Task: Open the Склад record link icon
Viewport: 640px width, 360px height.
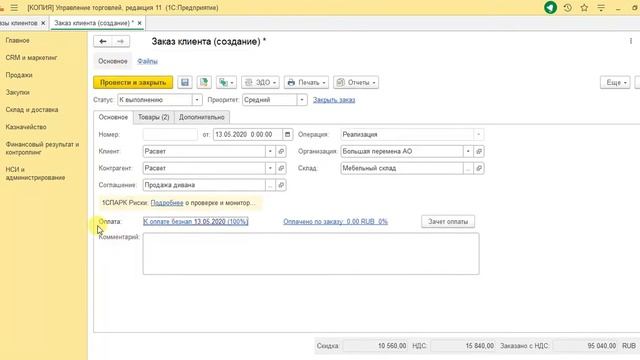Action: [x=479, y=168]
